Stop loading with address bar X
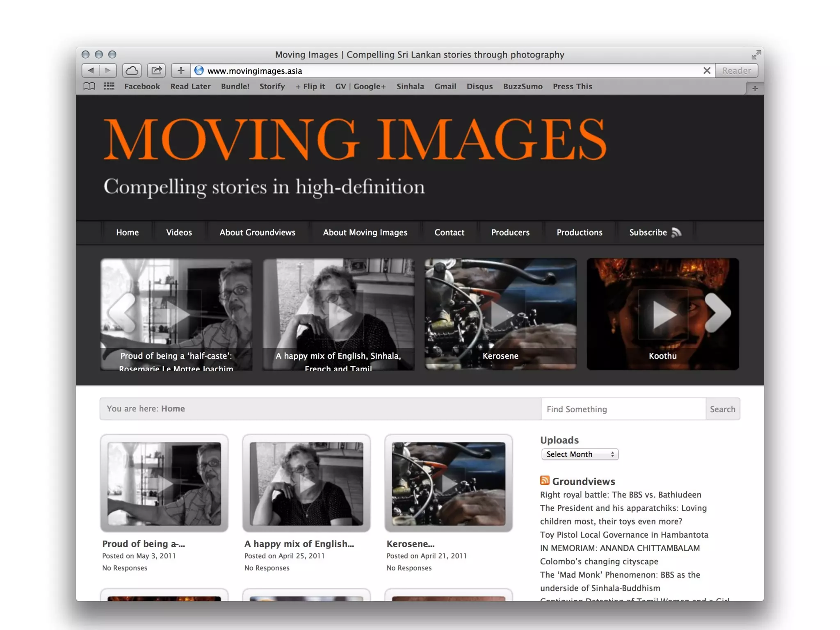This screenshot has height=630, width=840. point(707,71)
